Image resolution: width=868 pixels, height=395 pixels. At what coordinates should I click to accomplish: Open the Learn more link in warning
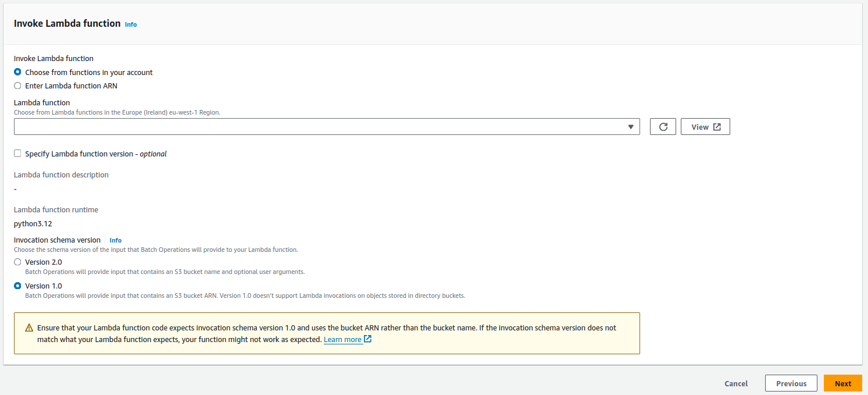coord(348,339)
